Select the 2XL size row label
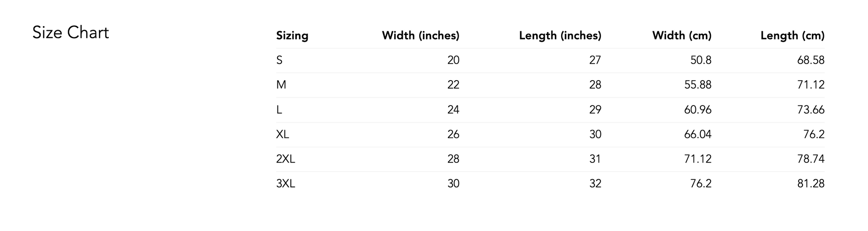Viewport: 868px width, 231px height. pyautogui.click(x=285, y=159)
